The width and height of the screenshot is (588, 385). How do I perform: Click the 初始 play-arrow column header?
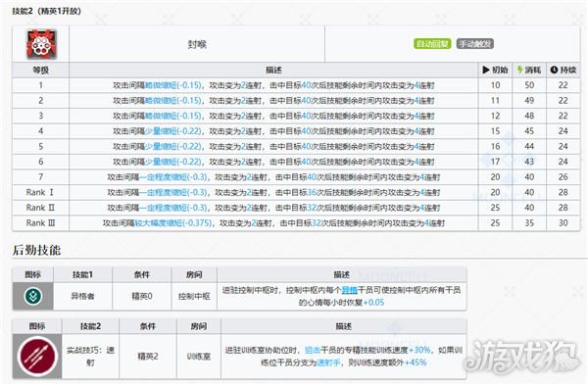click(x=495, y=71)
